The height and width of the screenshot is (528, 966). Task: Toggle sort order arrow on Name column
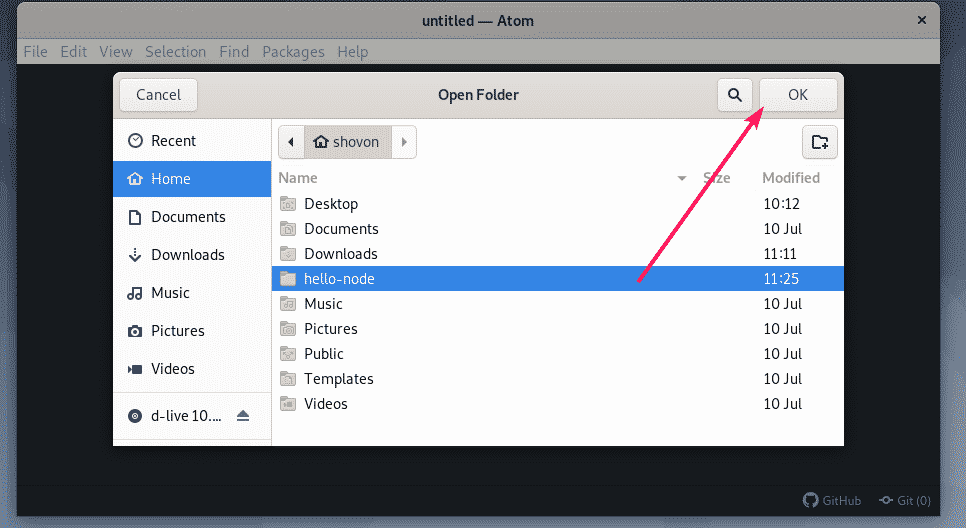coord(682,179)
